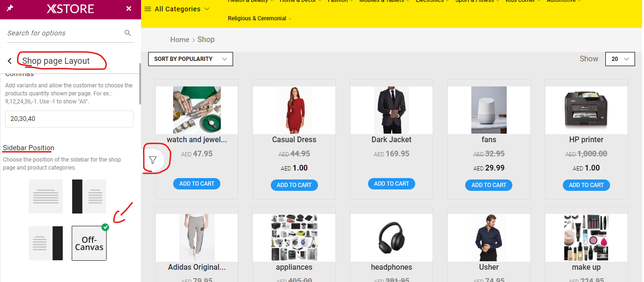Open Casual Dress product image

coord(294,110)
